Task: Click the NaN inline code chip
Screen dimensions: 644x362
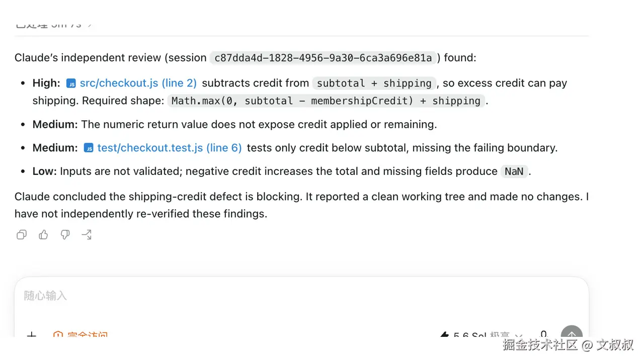Action: (514, 171)
